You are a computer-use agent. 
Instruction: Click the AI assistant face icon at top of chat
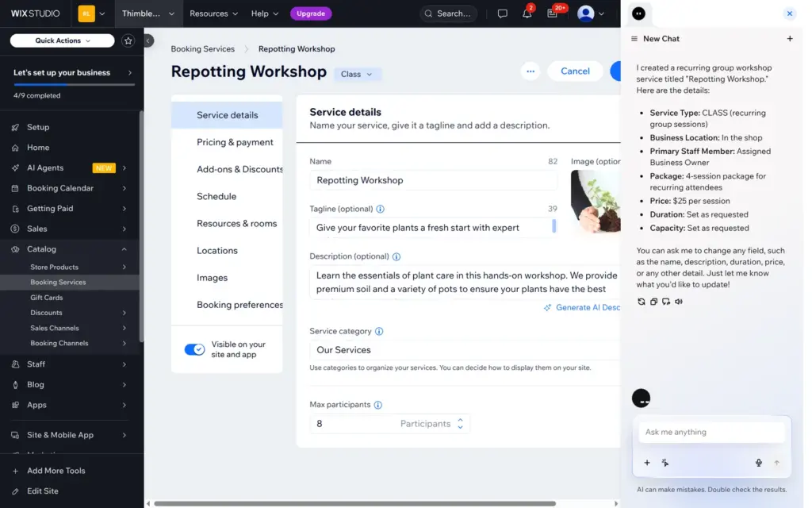[638, 13]
